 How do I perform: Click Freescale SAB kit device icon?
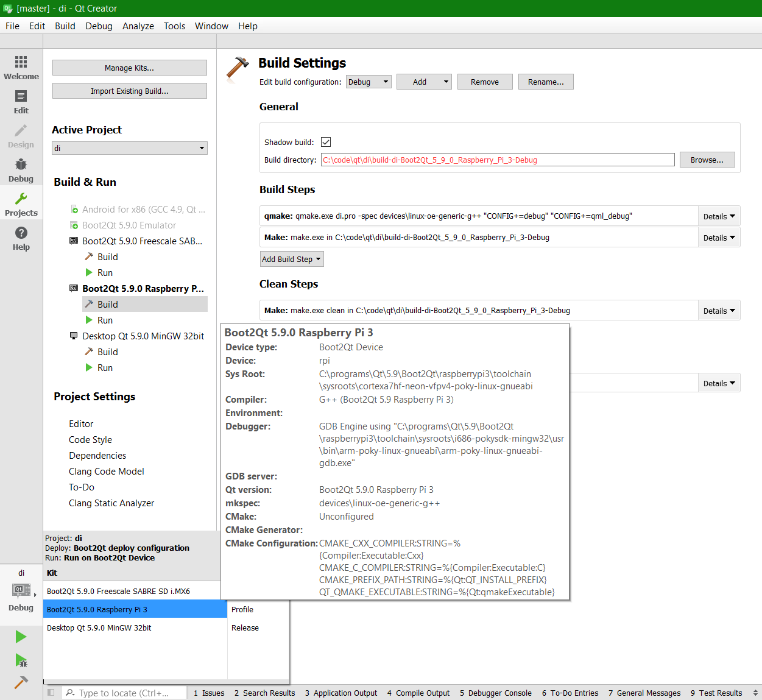[74, 241]
